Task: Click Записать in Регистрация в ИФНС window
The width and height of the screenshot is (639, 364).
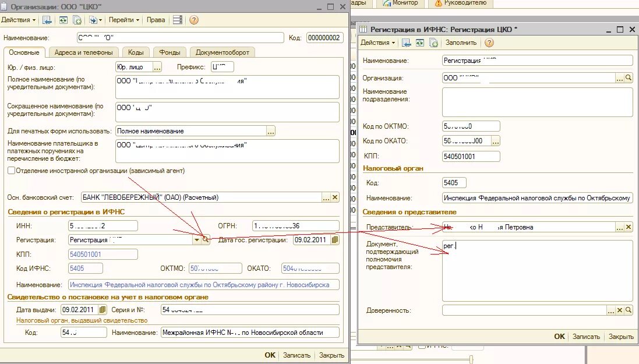Action: click(x=586, y=337)
